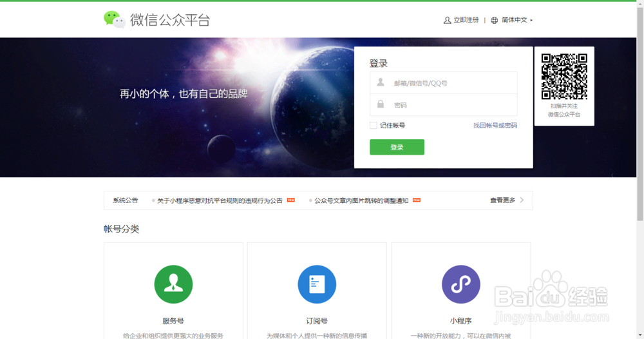Click the 订阅号 card title
644x339 pixels.
coord(317,321)
